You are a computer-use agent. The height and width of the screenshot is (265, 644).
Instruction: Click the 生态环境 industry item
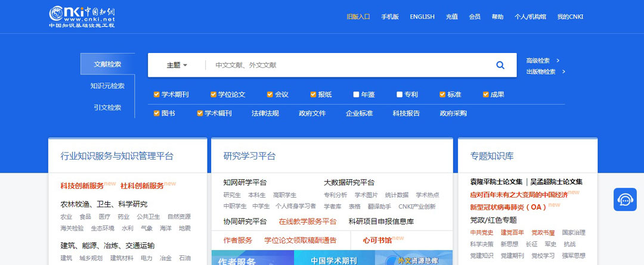pyautogui.click(x=103, y=228)
